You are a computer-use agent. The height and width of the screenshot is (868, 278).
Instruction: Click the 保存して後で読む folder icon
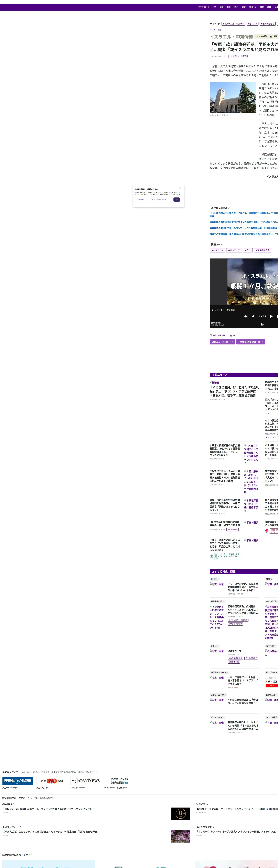[x=211, y=335]
